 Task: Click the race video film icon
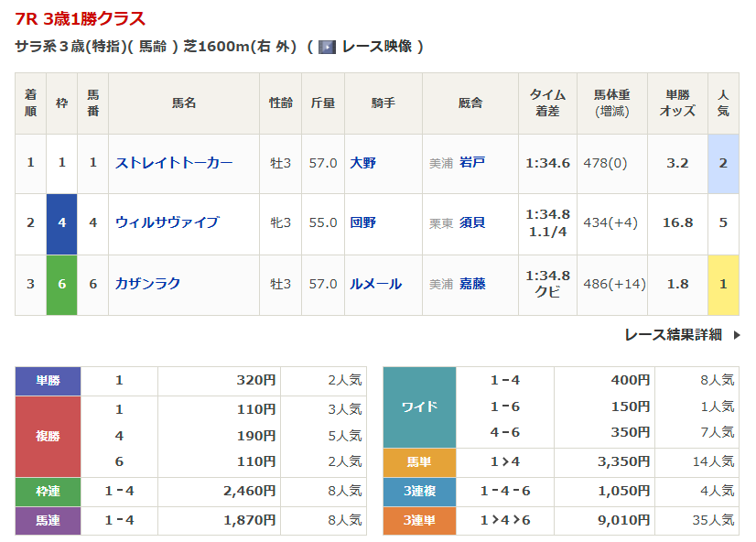click(x=327, y=47)
